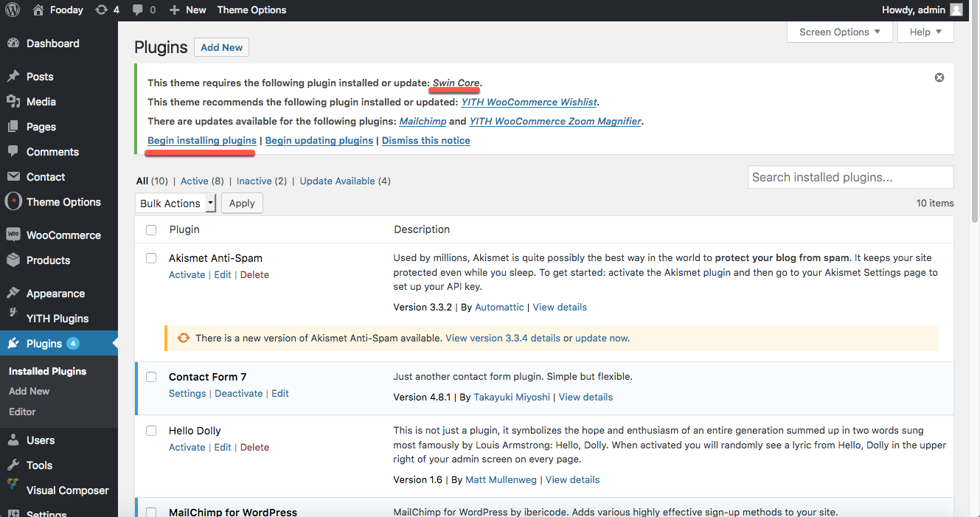Click update now for Akismet

tap(602, 339)
